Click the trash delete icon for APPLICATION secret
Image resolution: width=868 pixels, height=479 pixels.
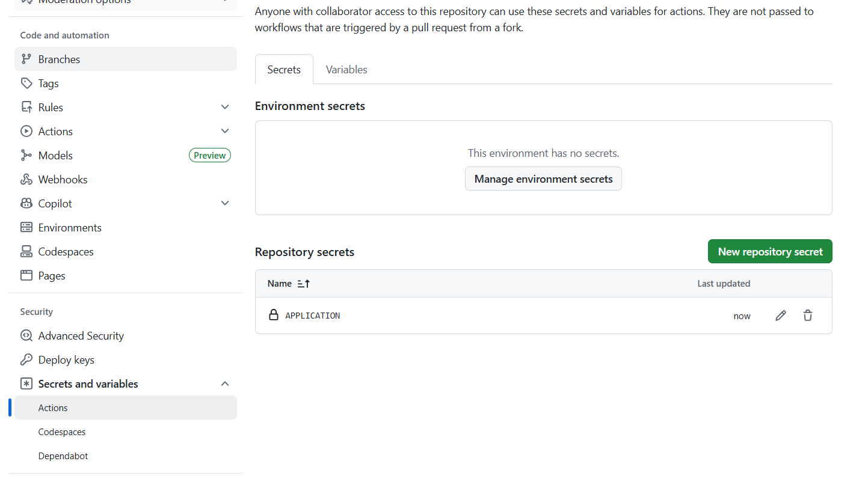click(x=807, y=316)
